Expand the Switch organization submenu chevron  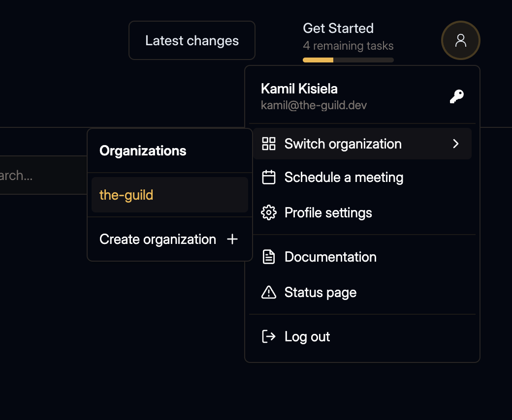[x=456, y=144]
